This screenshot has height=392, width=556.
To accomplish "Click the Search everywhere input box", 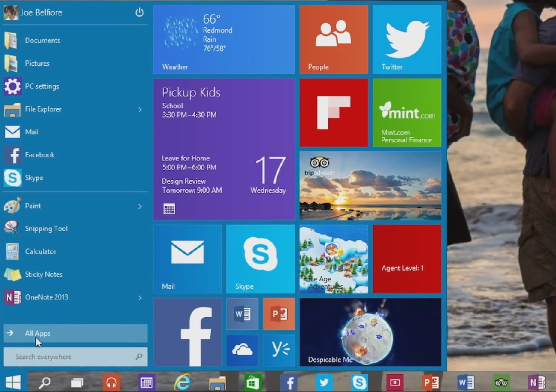I will pos(71,357).
